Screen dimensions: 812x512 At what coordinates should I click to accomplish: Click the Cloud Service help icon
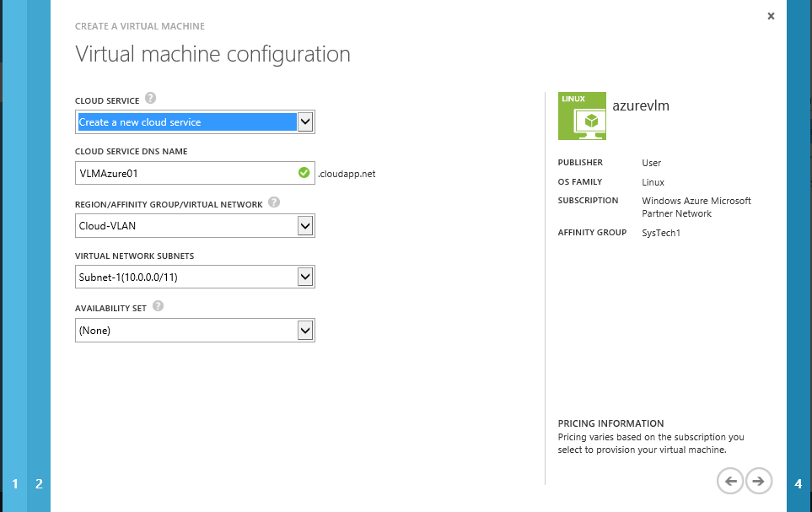click(x=150, y=98)
